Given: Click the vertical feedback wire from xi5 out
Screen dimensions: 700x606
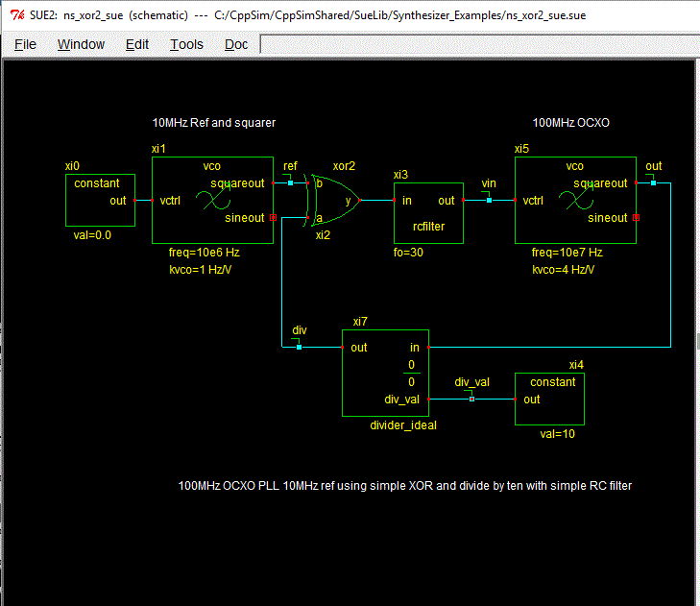Looking at the screenshot, I should point(670,265).
